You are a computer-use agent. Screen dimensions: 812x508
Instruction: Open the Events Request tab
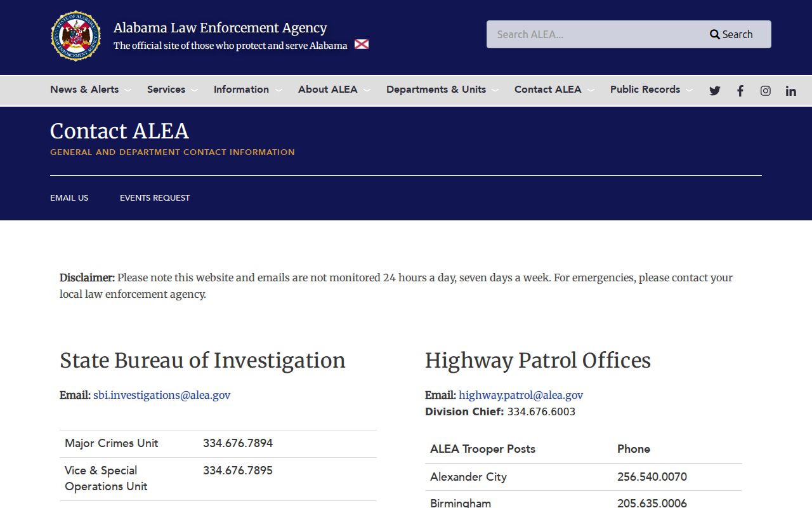[155, 197]
